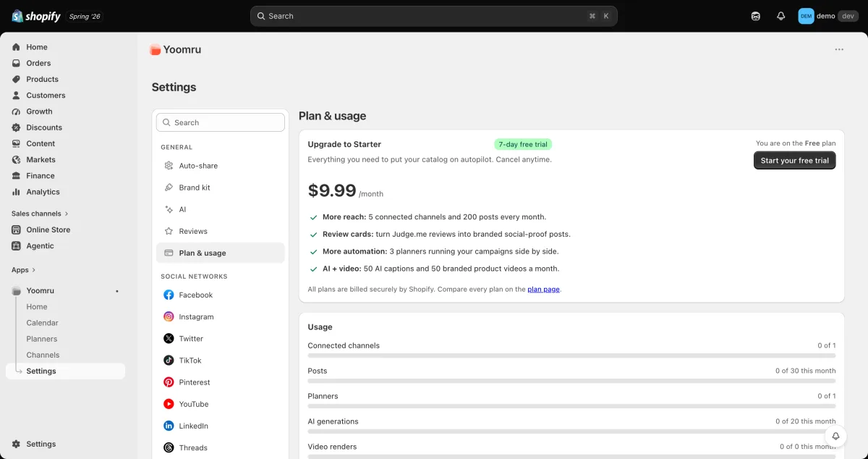Screen dimensions: 868x459
Task: Click the pin dot beside Yoomru app
Action: (x=117, y=291)
